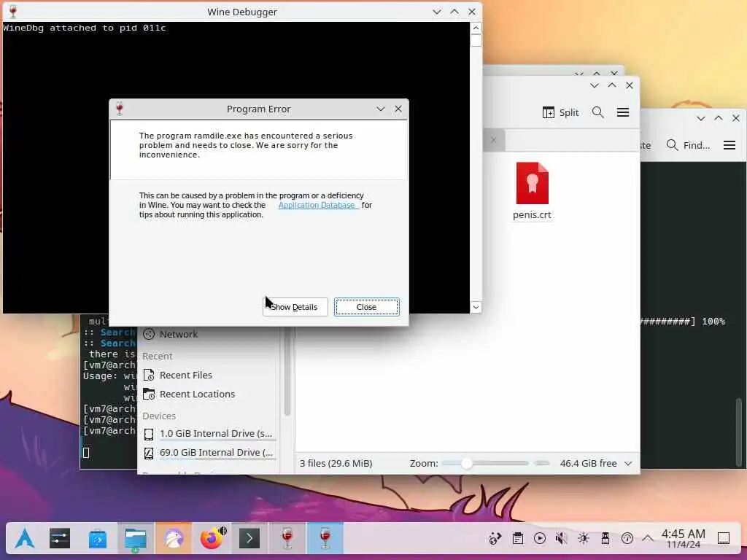The image size is (747, 560).
Task: Click the wine glass icon in Program Error title
Action: coord(120,109)
